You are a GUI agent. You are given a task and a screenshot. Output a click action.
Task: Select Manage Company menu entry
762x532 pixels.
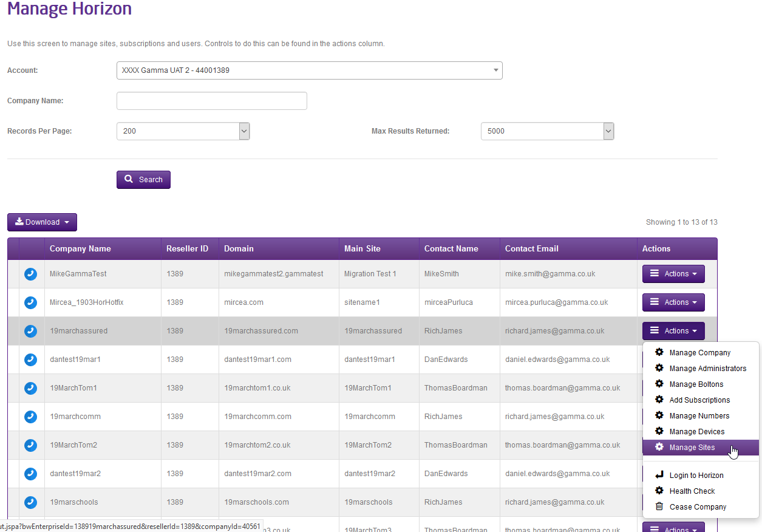pyautogui.click(x=701, y=353)
